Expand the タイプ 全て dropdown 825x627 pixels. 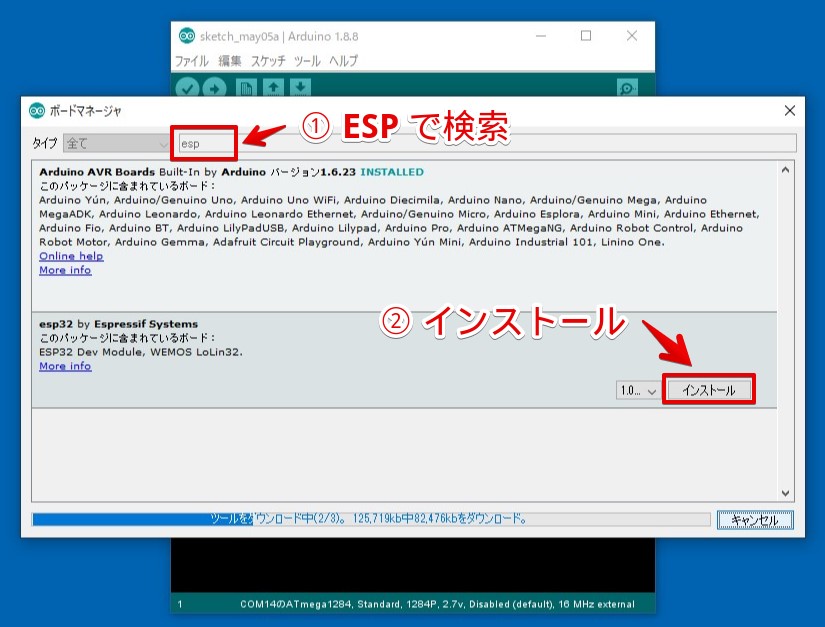[116, 143]
